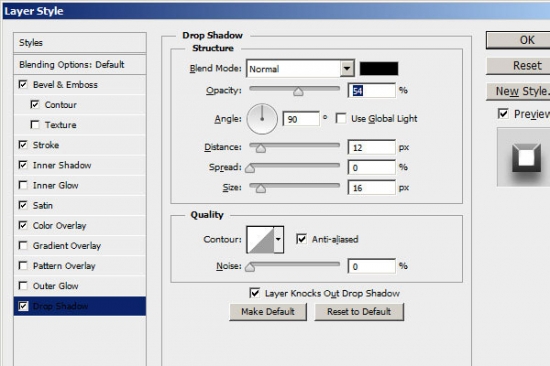Click the Reset button
The image size is (550, 366).
(x=518, y=66)
